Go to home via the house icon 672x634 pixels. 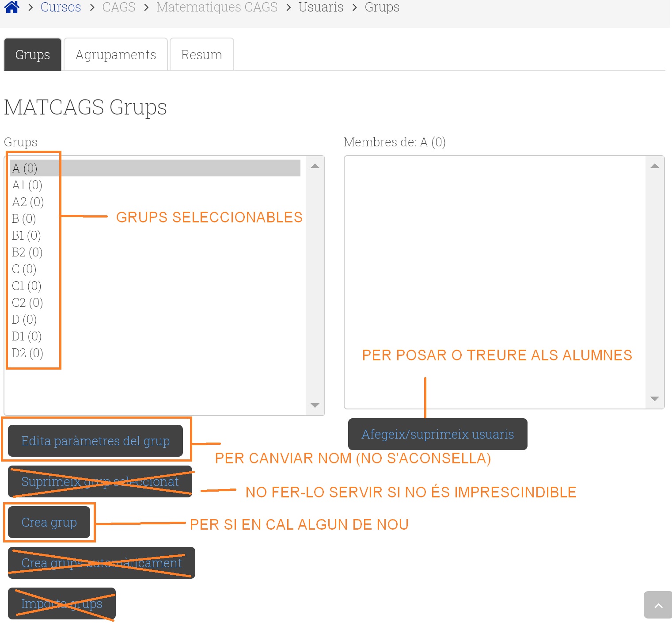point(11,7)
